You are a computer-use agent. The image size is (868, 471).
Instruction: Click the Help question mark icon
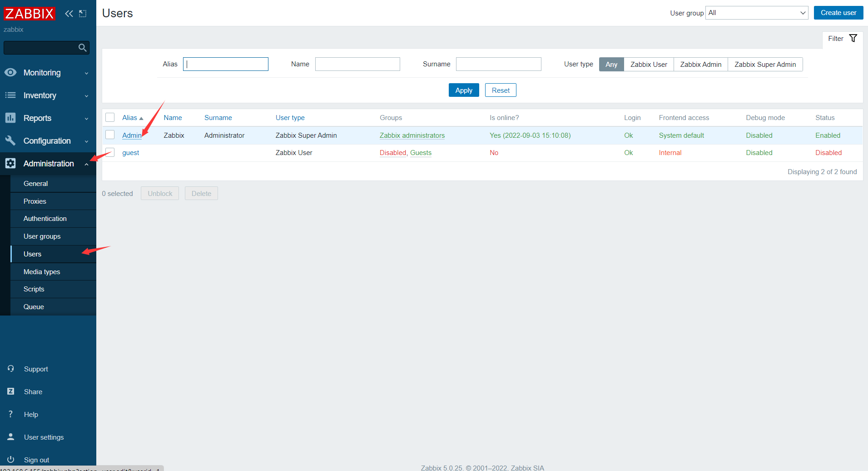point(11,414)
